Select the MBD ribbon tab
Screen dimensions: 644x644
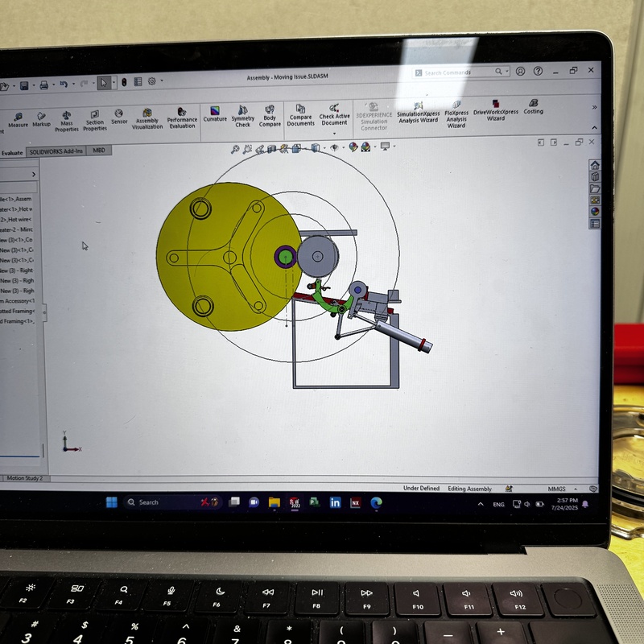[99, 151]
